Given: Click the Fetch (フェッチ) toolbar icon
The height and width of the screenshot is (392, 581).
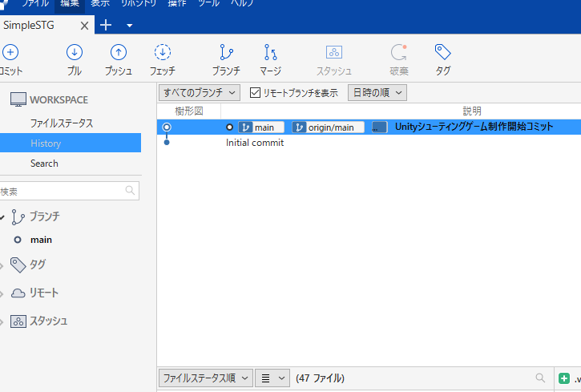Looking at the screenshot, I should tap(163, 52).
